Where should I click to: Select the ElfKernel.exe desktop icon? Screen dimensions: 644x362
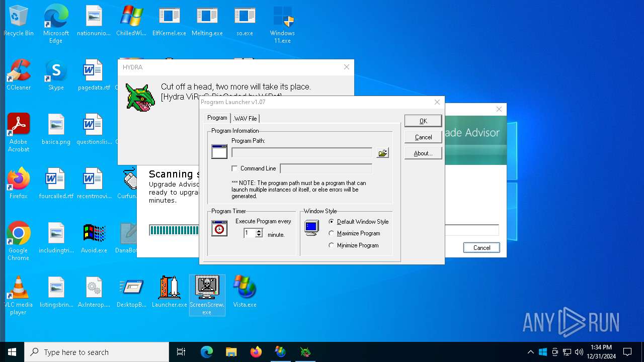pos(169,21)
